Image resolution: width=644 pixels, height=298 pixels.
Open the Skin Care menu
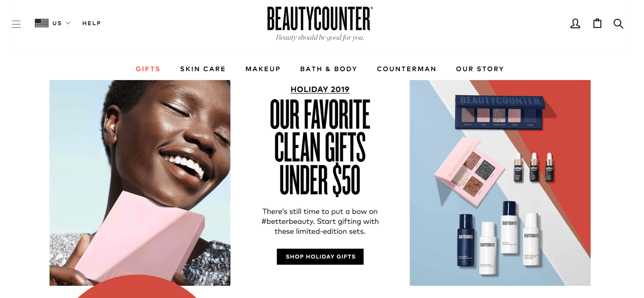[203, 69]
